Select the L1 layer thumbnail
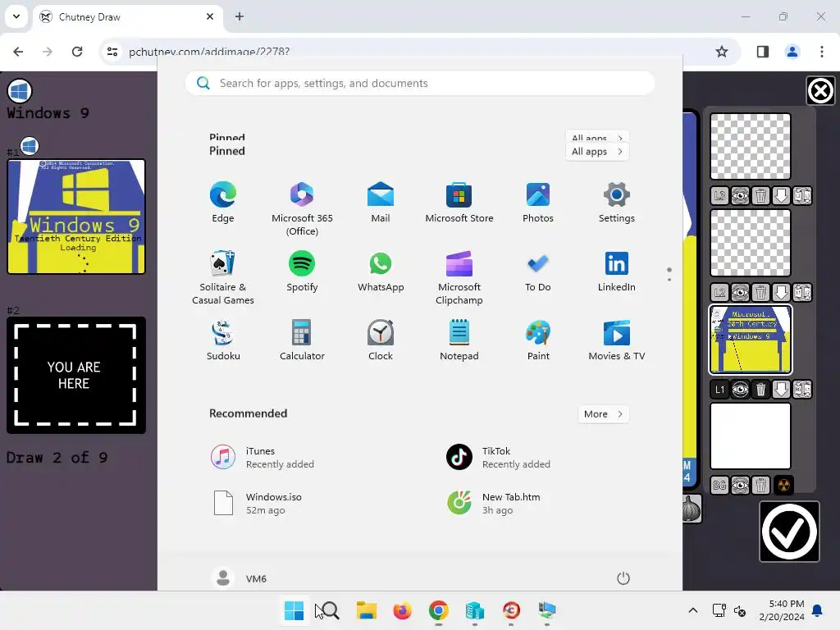 (750, 340)
